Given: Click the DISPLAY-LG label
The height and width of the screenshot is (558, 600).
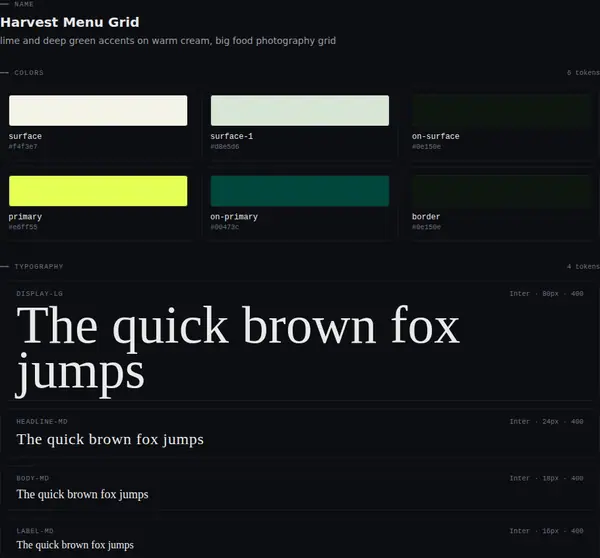Looking at the screenshot, I should click(39, 294).
